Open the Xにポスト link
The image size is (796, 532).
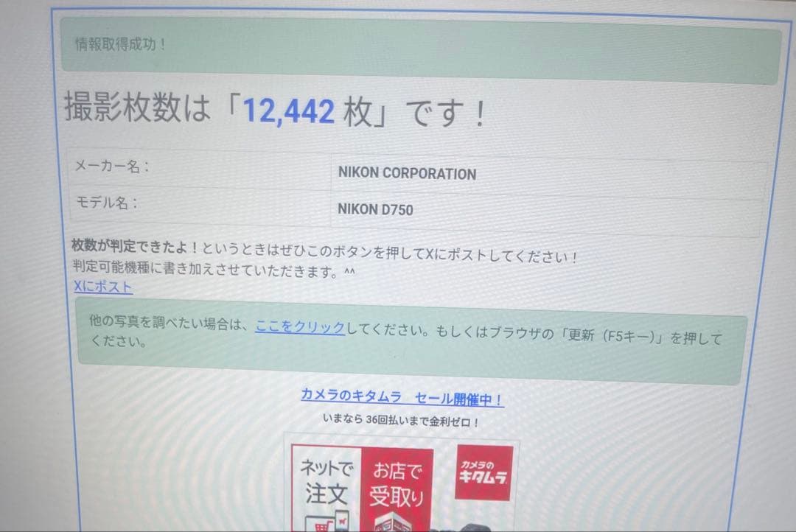click(x=102, y=287)
